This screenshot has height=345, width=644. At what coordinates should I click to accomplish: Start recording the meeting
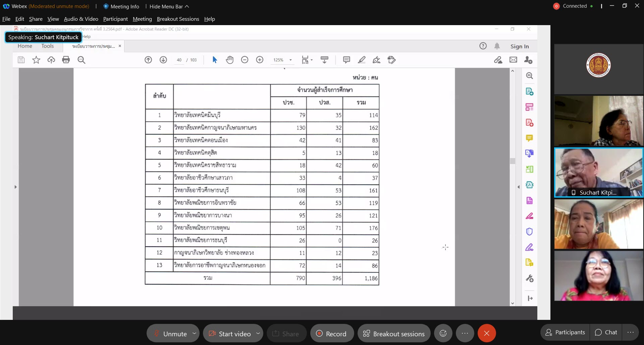point(332,334)
